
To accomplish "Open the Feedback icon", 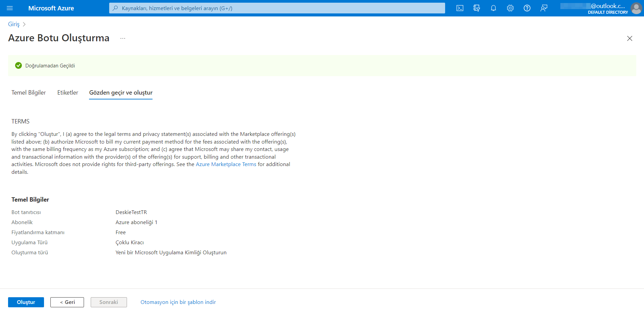I will tap(544, 8).
